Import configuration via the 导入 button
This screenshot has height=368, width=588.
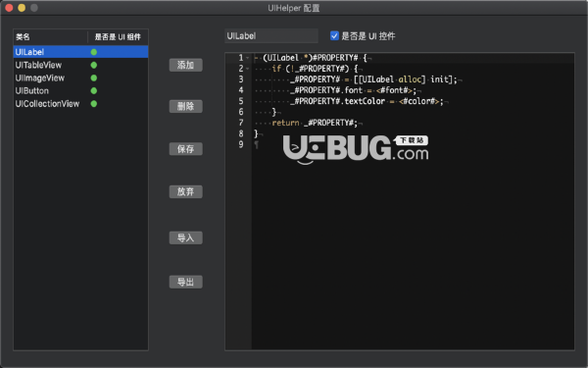point(185,237)
